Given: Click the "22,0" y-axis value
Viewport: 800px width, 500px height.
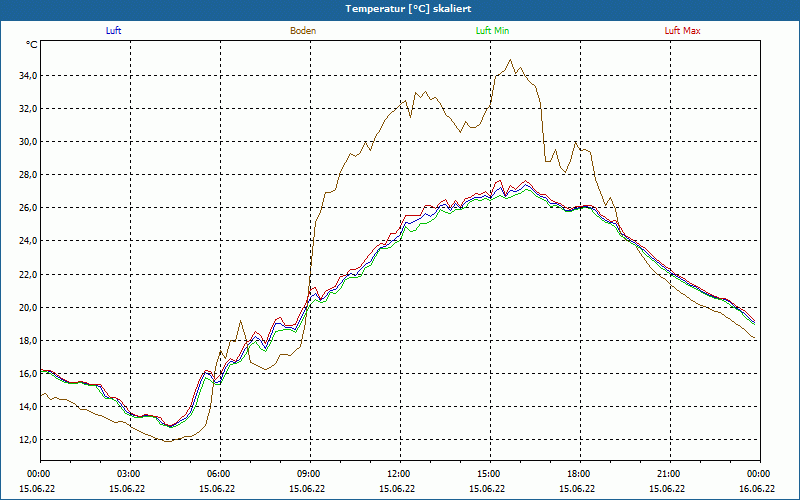Looking at the screenshot, I should 28,274.
